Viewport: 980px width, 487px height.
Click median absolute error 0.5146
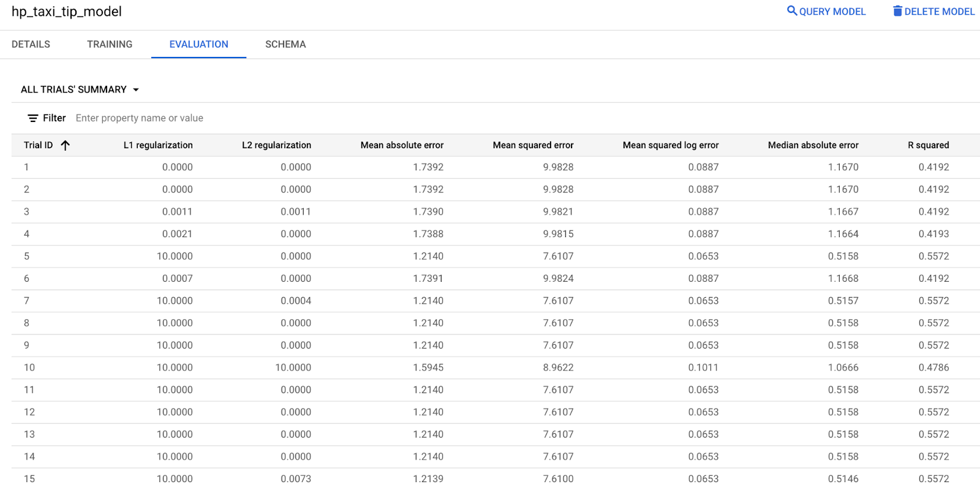843,479
